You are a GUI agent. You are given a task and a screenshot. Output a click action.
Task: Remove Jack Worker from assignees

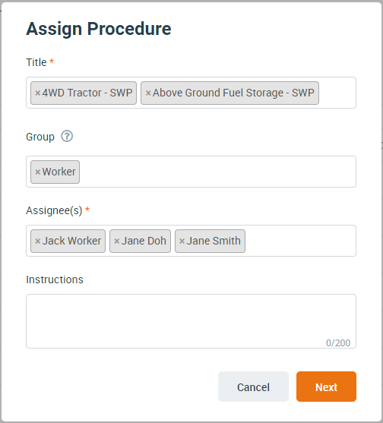point(38,241)
